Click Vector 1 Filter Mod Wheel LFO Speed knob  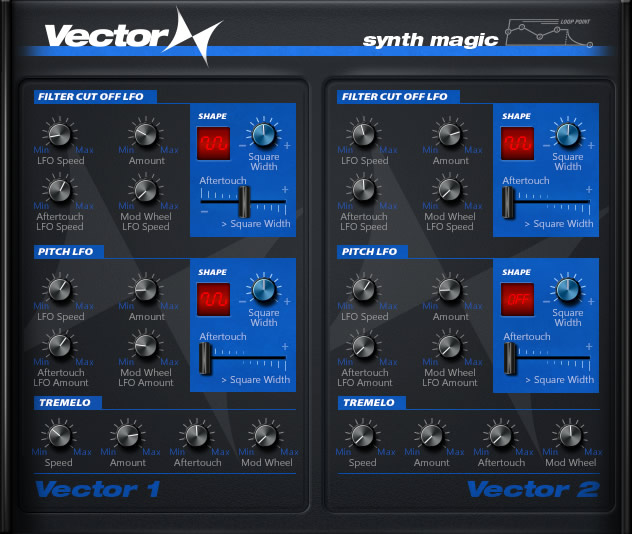pyautogui.click(x=146, y=190)
